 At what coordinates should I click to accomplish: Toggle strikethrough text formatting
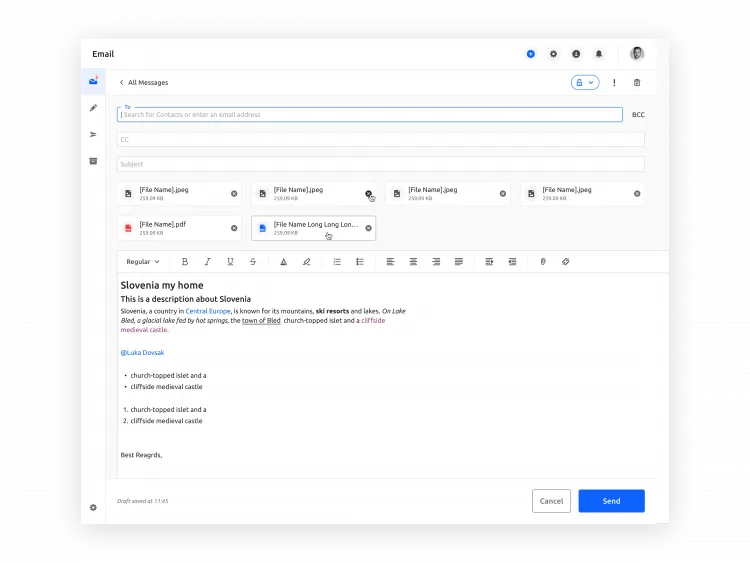[x=253, y=262]
